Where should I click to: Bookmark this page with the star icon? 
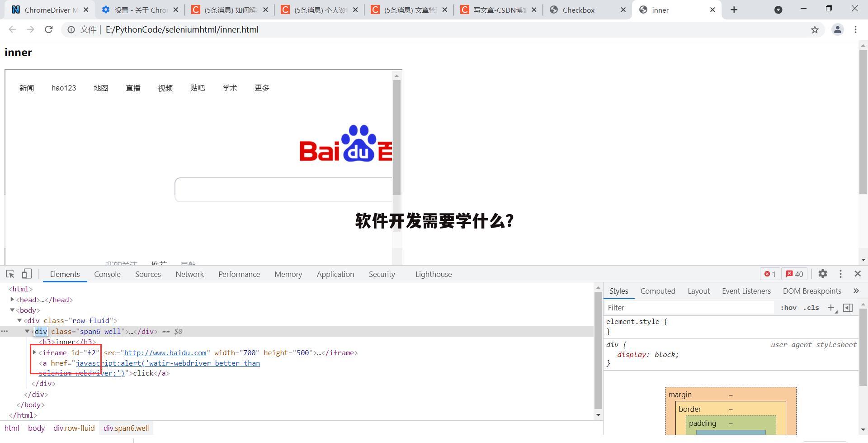(815, 29)
